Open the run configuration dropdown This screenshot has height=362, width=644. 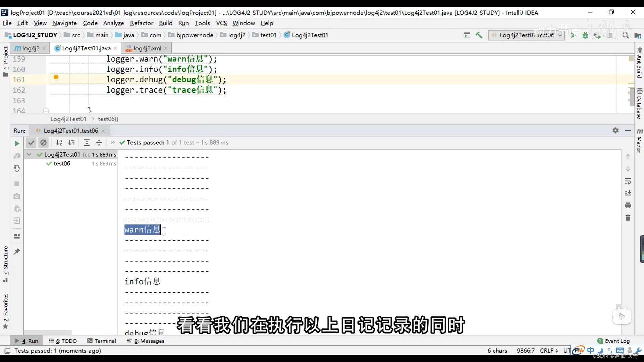click(x=526, y=35)
